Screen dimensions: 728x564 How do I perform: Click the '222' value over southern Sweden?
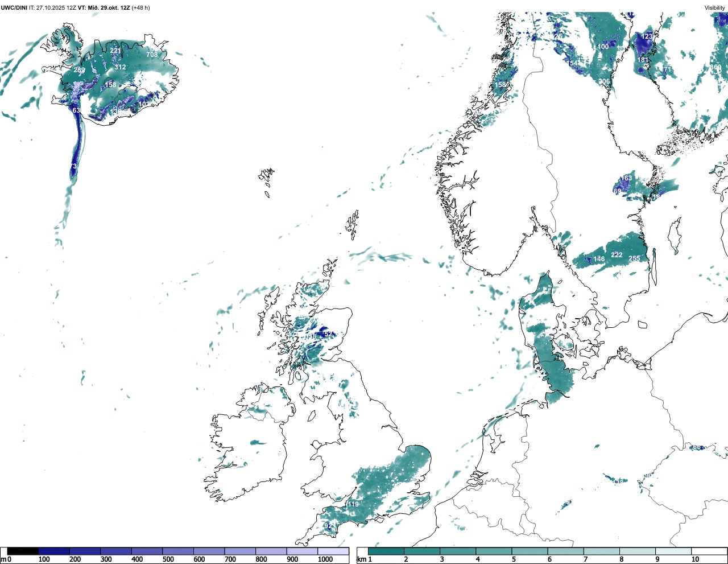click(617, 255)
